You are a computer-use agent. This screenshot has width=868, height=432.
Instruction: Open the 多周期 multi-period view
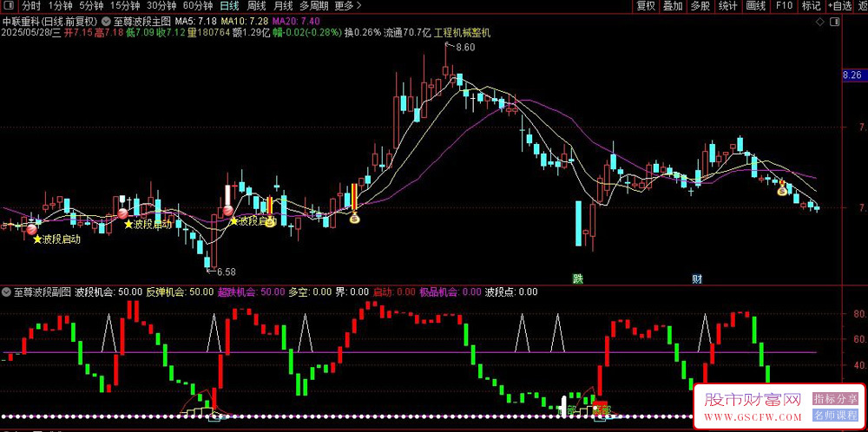314,6
